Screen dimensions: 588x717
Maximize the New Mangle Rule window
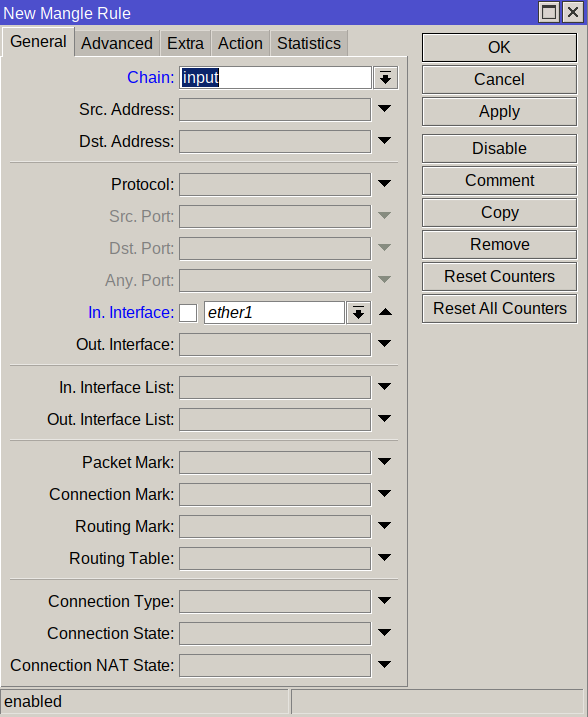pos(549,12)
